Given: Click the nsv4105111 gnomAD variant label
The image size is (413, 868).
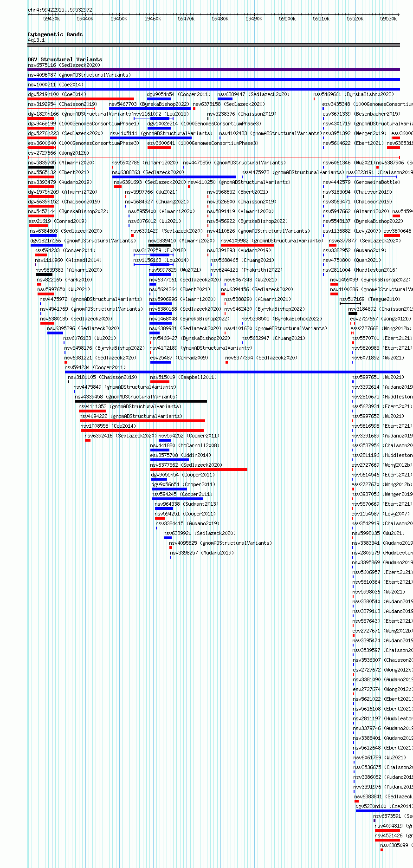Looking at the screenshot, I should [x=161, y=133].
